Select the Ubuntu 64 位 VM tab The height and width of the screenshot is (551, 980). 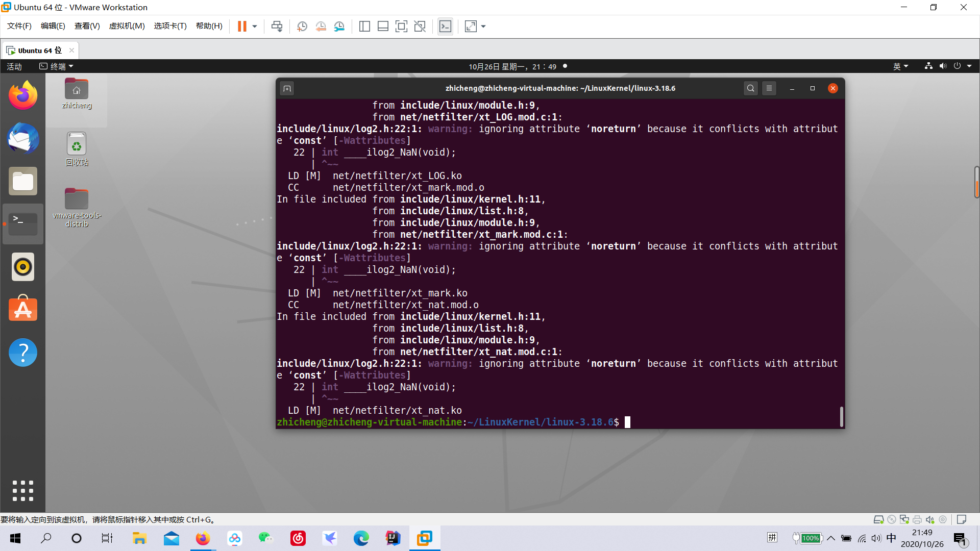tap(39, 51)
